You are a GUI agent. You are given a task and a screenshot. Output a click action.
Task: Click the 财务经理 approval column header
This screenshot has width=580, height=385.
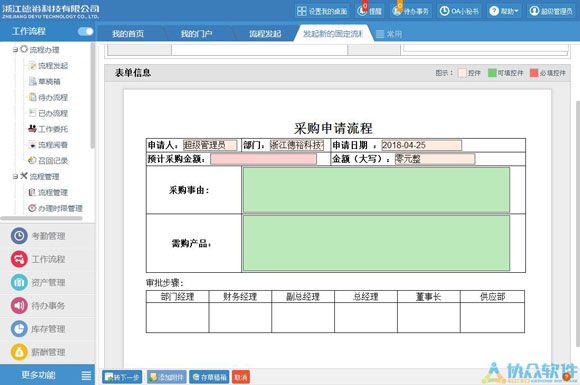[x=240, y=297]
